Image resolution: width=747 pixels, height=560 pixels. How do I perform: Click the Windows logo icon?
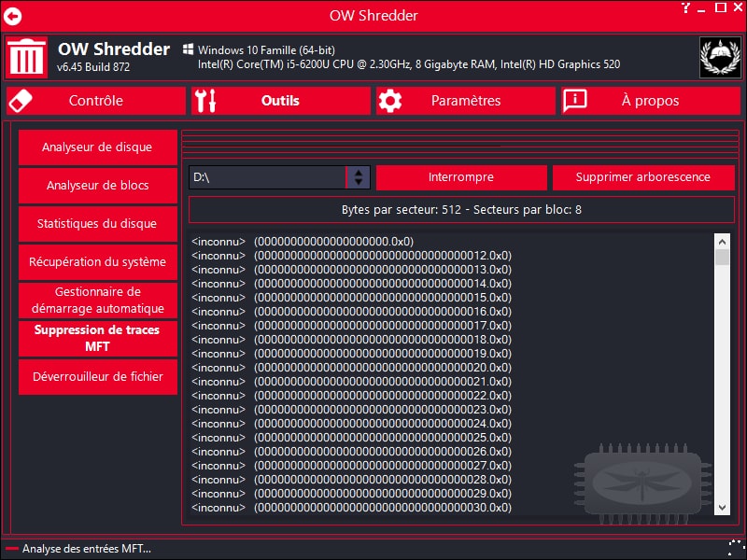pyautogui.click(x=189, y=49)
